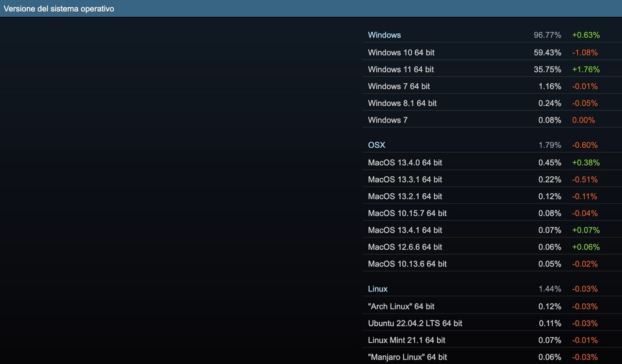Click the +0.07% change value

pos(586,230)
